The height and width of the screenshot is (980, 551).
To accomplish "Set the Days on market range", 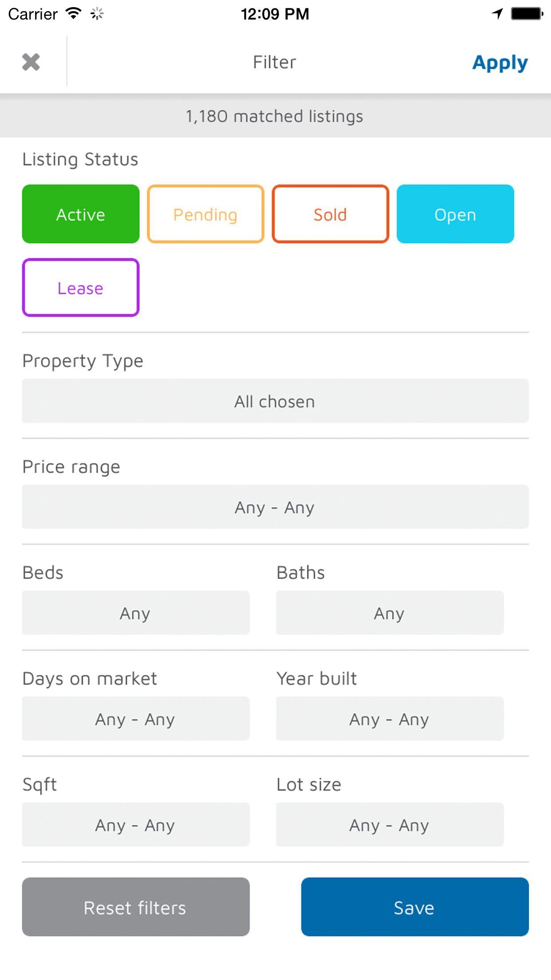I will pos(136,719).
